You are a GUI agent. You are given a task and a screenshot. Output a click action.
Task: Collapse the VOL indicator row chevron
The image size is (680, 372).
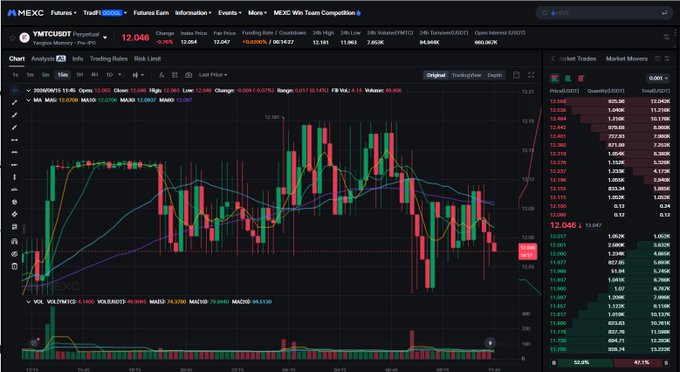click(x=29, y=302)
